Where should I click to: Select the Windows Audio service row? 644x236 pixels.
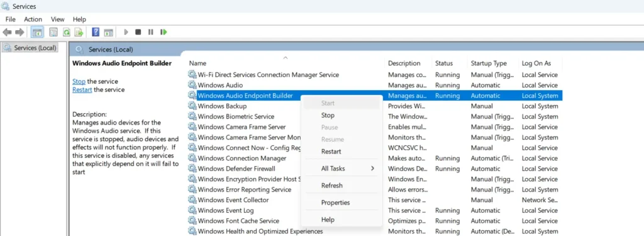point(375,85)
